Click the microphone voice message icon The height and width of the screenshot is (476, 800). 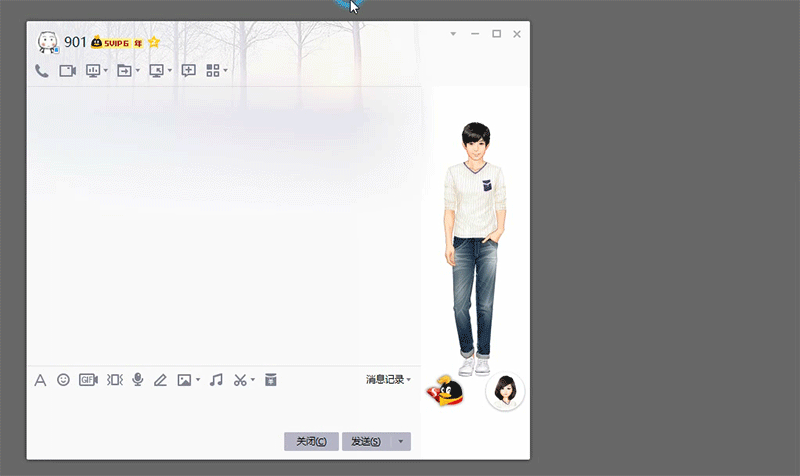138,380
